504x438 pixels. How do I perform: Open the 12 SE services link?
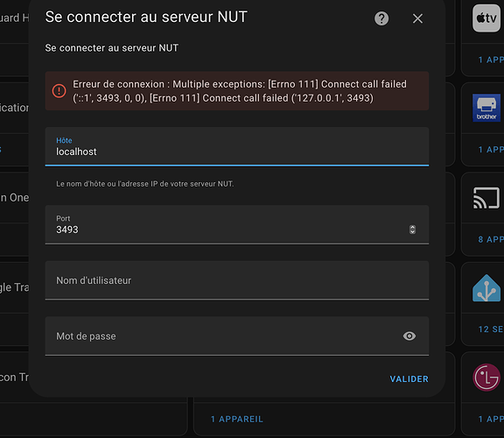pos(491,329)
